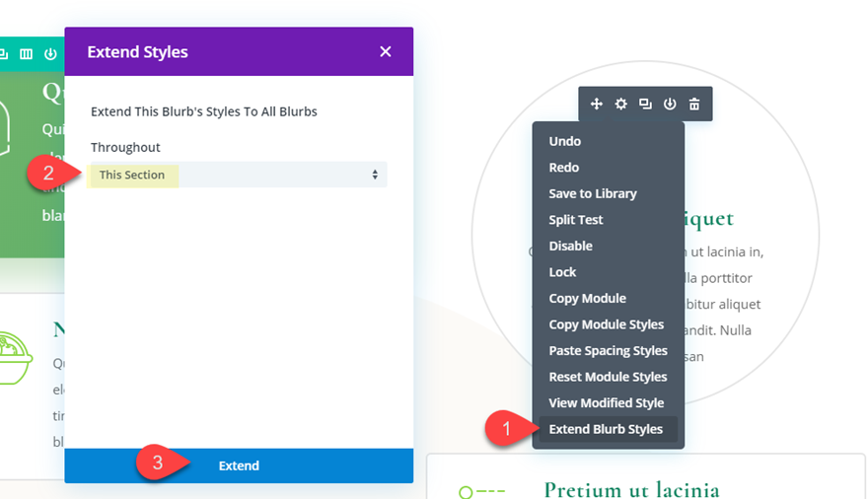Choose Redo in the context menu
The height and width of the screenshot is (499, 868).
point(564,168)
